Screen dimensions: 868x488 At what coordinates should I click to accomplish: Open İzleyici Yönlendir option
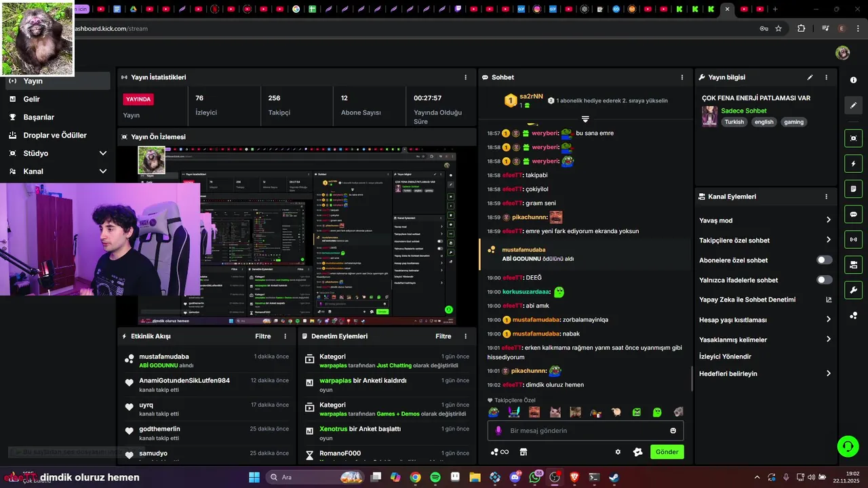pos(725,357)
